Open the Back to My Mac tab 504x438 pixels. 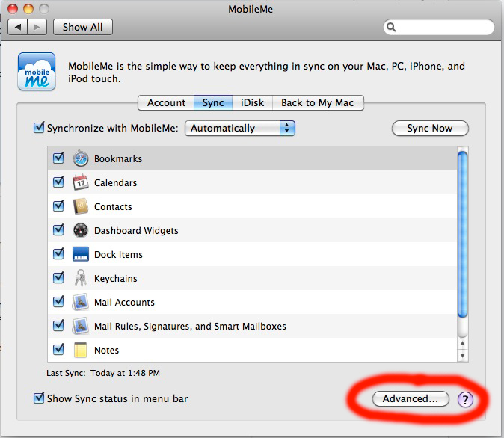pos(318,103)
